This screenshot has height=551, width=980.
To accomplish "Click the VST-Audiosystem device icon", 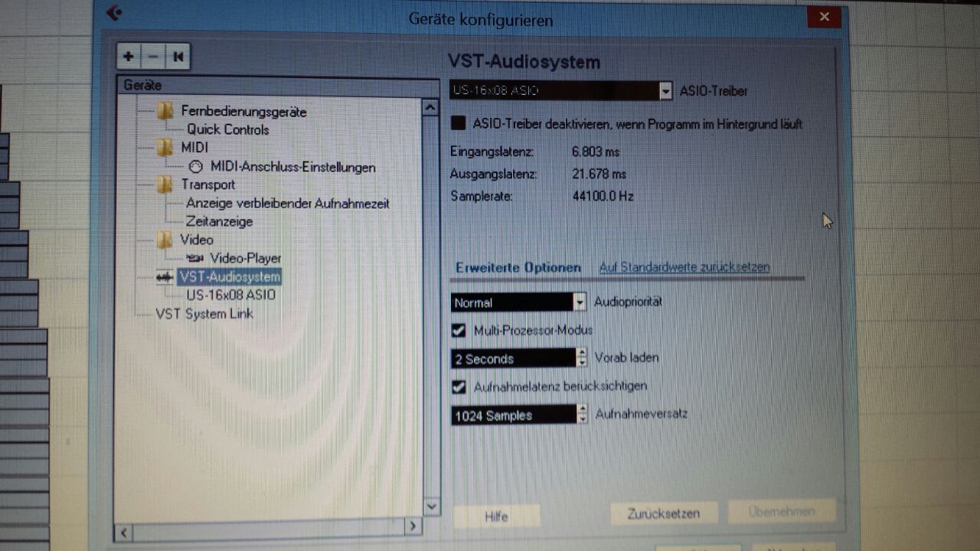I will pos(164,276).
